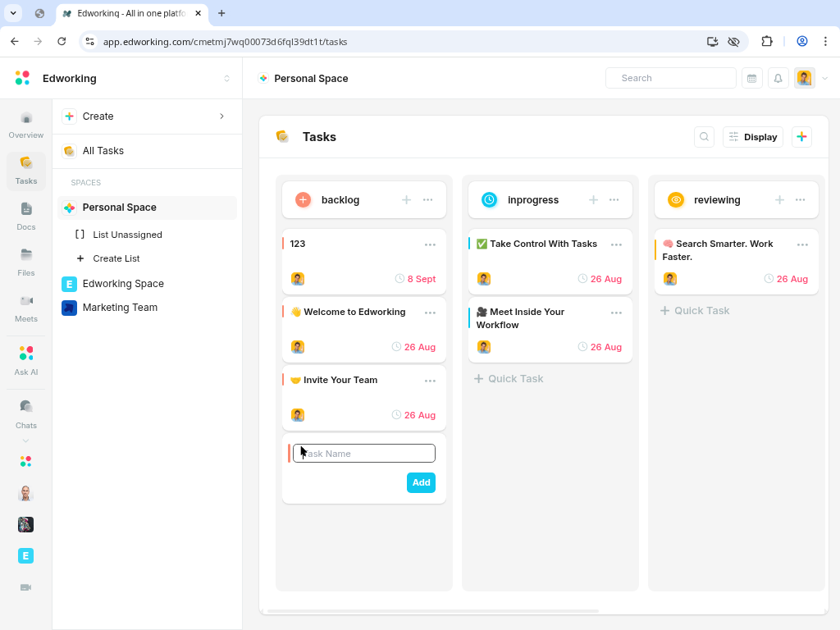This screenshot has height=630, width=840.
Task: Toggle the eye-slash icon in address bar
Action: click(x=734, y=41)
